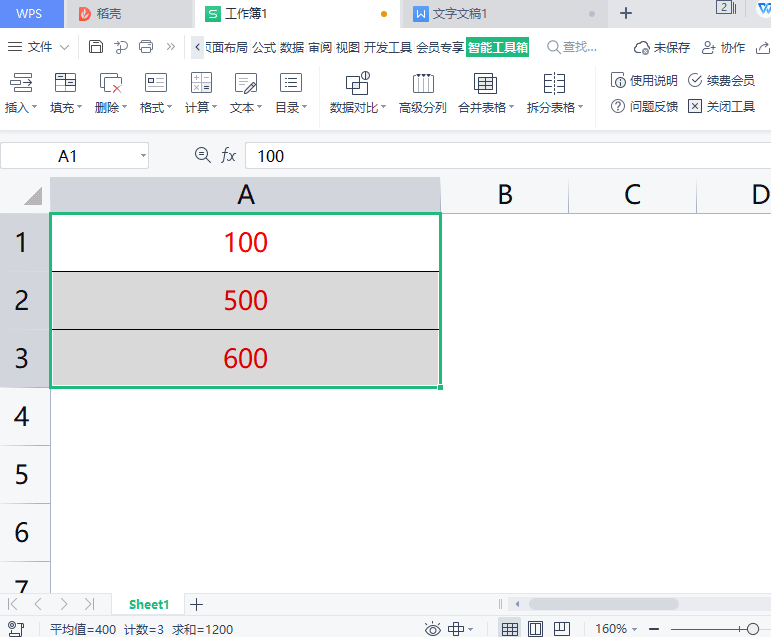Switch to the 文字文稿1 document tab
The height and width of the screenshot is (637, 771).
tap(459, 14)
